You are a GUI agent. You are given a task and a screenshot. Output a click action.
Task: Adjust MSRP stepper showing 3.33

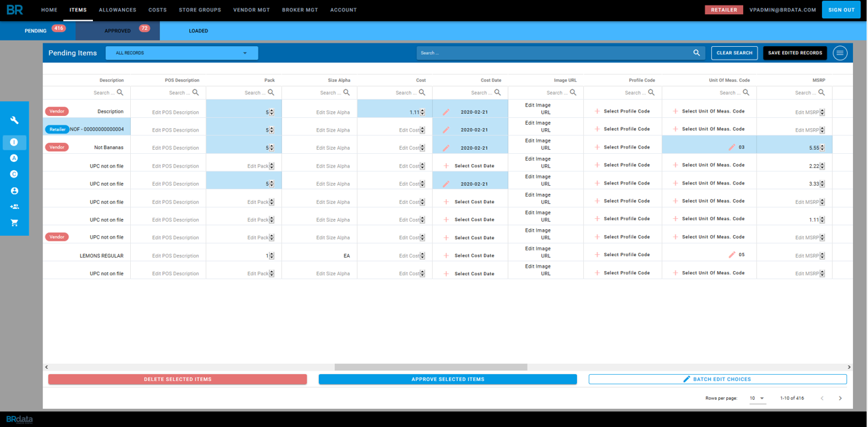click(x=823, y=184)
